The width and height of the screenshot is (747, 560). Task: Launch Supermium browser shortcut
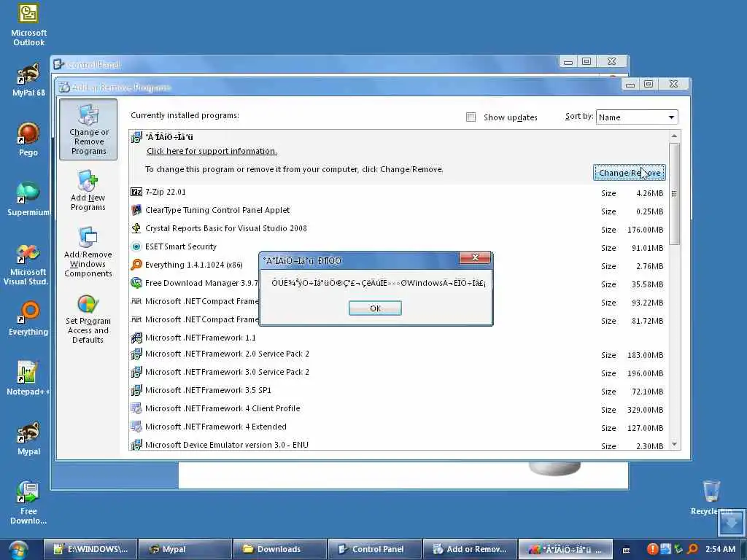click(x=28, y=198)
